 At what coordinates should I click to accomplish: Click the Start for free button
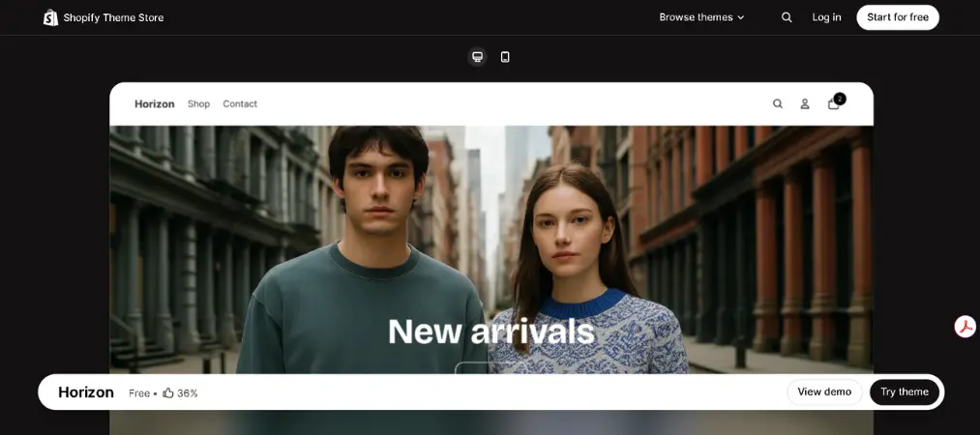click(x=898, y=17)
